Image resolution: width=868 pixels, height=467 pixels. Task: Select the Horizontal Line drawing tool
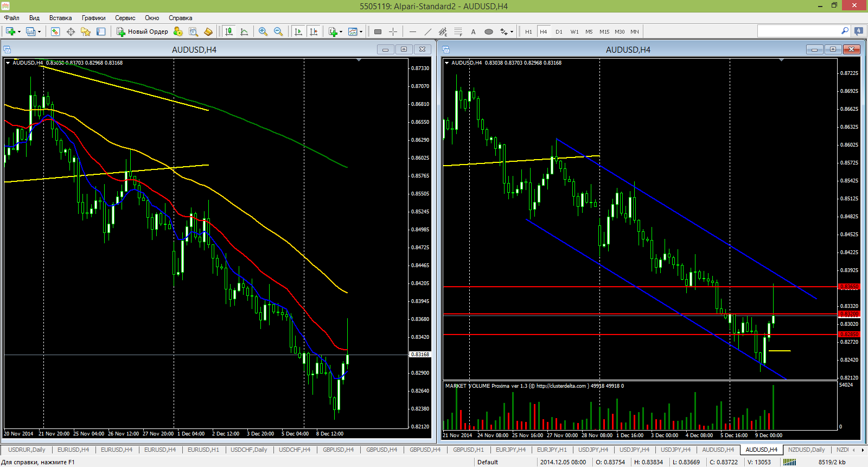pos(413,31)
